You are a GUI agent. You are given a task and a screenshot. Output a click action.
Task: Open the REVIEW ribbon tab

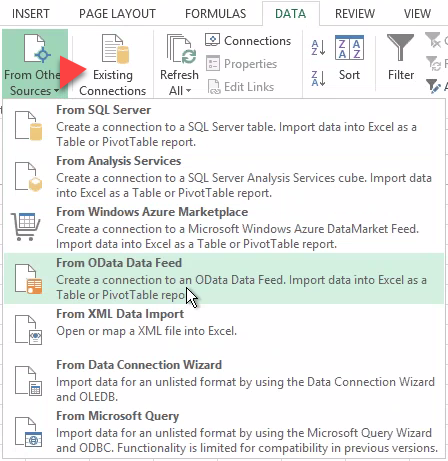point(355,14)
